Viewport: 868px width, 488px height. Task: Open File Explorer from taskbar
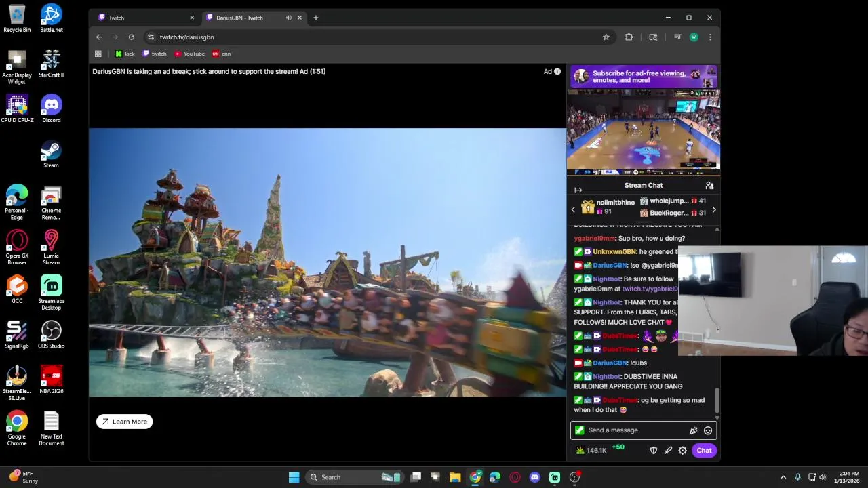(x=455, y=477)
